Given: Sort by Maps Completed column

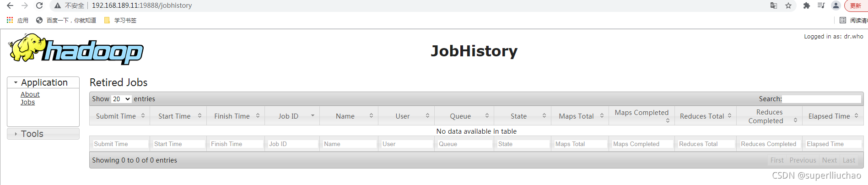Looking at the screenshot, I should (x=642, y=116).
